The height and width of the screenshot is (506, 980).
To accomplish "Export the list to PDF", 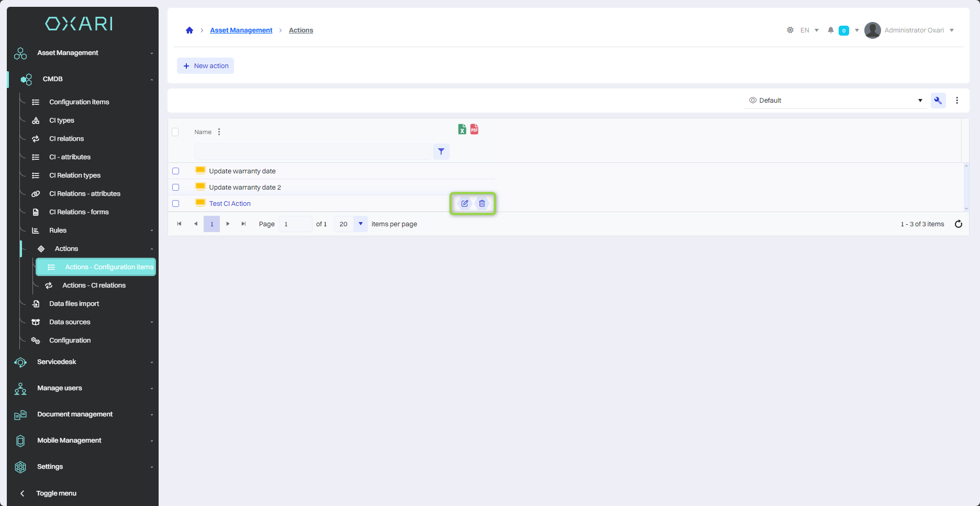I will tap(474, 129).
